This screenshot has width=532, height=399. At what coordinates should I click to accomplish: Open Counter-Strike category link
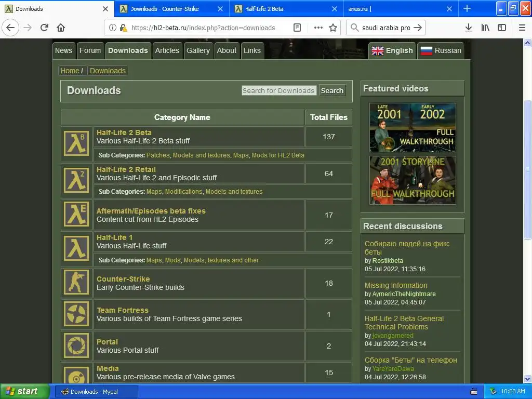coord(123,279)
